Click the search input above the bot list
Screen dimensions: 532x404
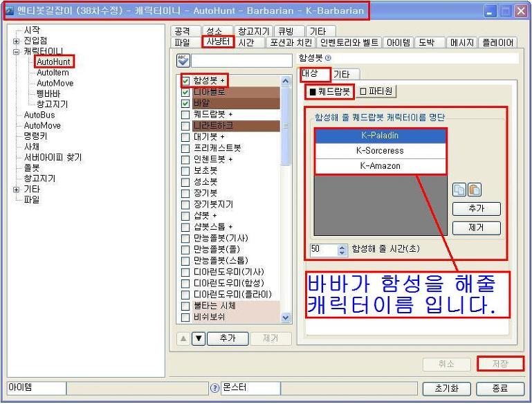(241, 61)
